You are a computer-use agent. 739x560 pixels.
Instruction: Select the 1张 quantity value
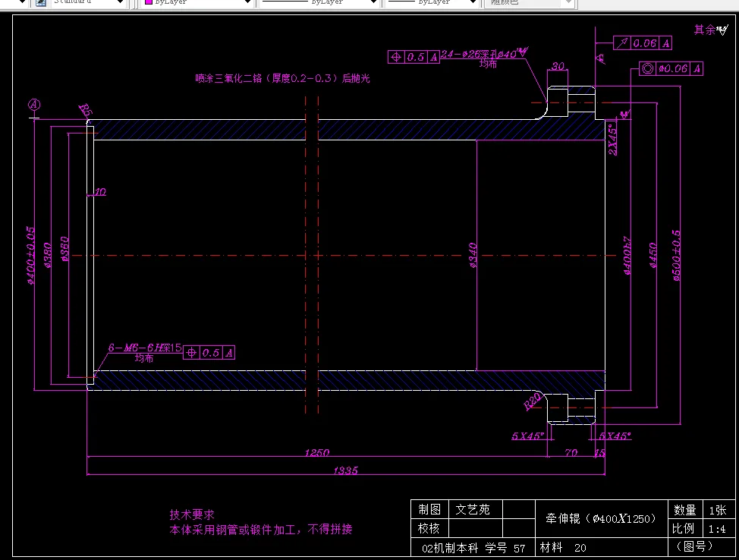click(718, 511)
